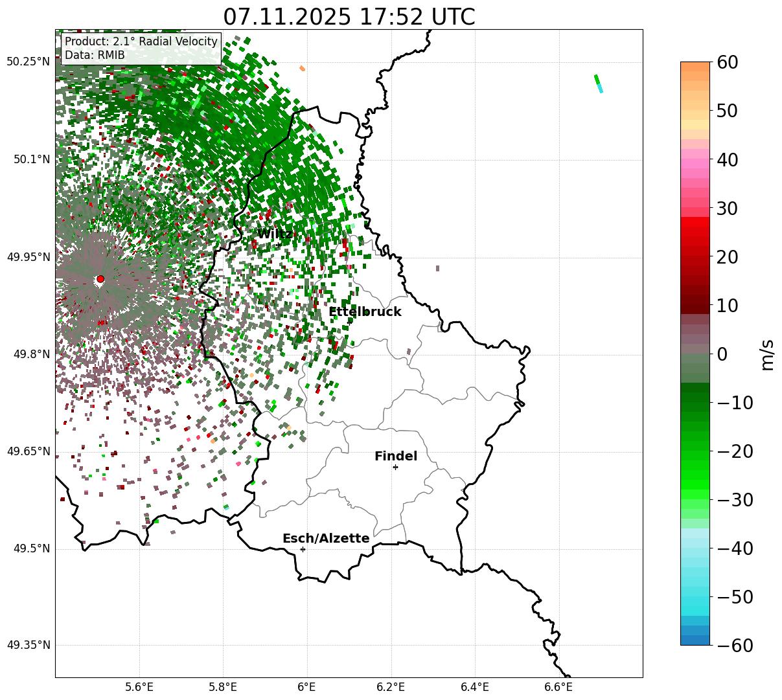Click the 49.65°N latitude tick label
The image size is (782, 700).
pos(29,451)
